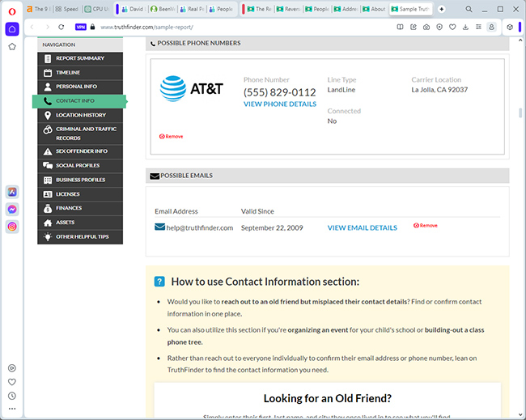The image size is (526, 420).
Task: Go to Personal Info section
Action: coord(80,87)
